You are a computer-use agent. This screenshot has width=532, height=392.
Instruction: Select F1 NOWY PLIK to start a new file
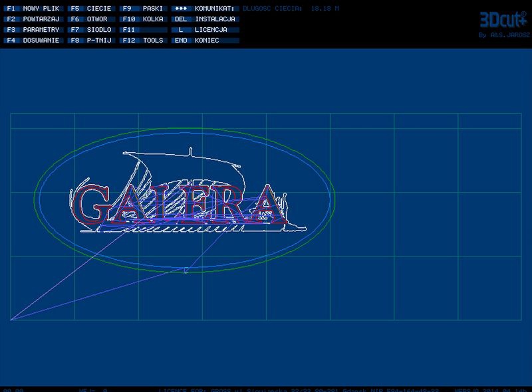pyautogui.click(x=33, y=9)
